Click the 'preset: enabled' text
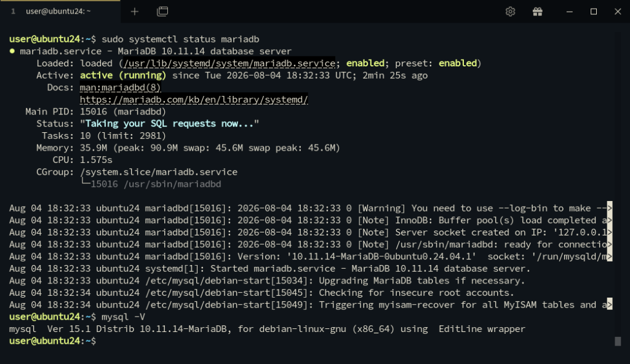This screenshot has height=364, width=630. [x=436, y=63]
